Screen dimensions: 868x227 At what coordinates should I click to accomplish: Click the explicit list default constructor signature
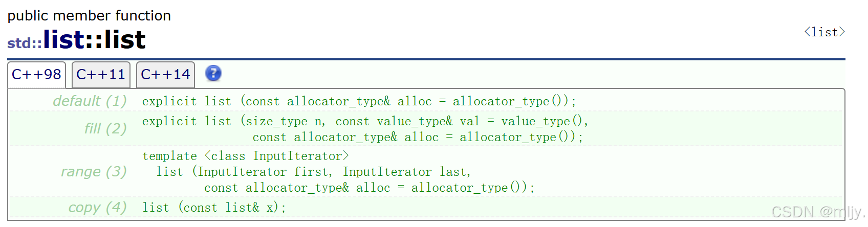(359, 101)
